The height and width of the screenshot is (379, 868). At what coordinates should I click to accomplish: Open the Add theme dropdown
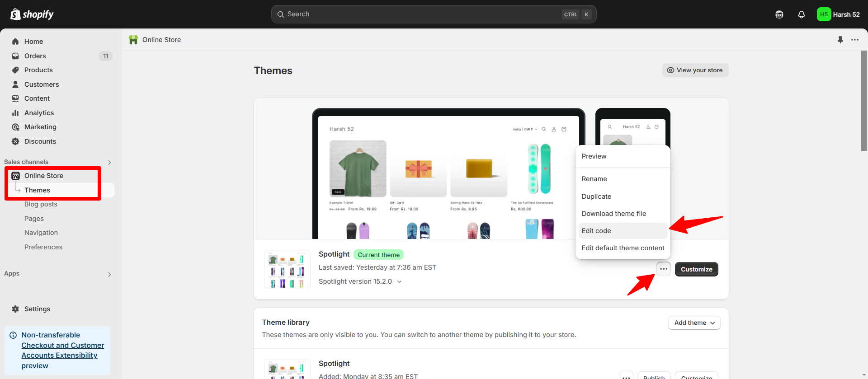694,323
